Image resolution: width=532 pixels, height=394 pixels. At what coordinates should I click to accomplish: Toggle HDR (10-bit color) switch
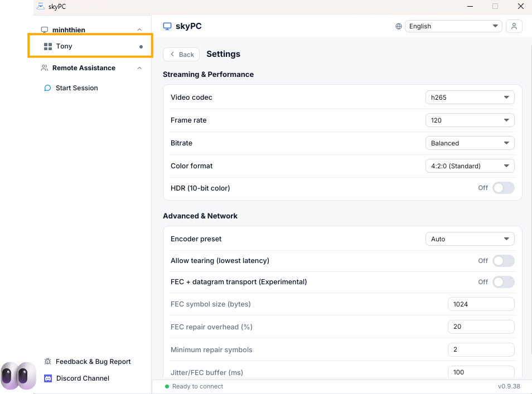(x=504, y=188)
